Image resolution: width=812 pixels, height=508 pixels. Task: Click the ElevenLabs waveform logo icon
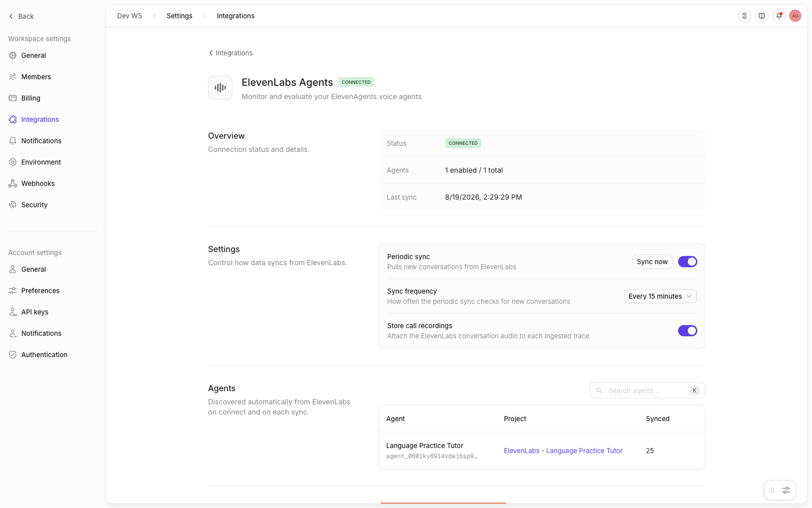pyautogui.click(x=220, y=87)
